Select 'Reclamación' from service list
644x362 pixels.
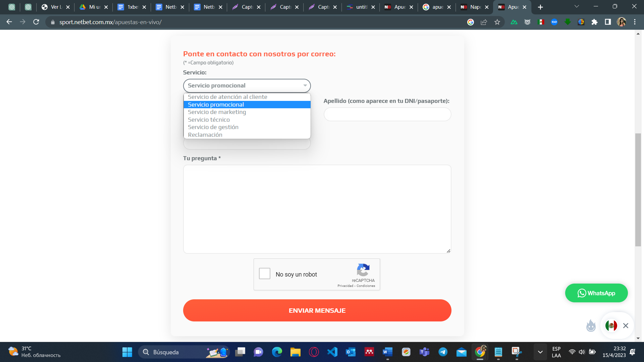[x=205, y=134]
